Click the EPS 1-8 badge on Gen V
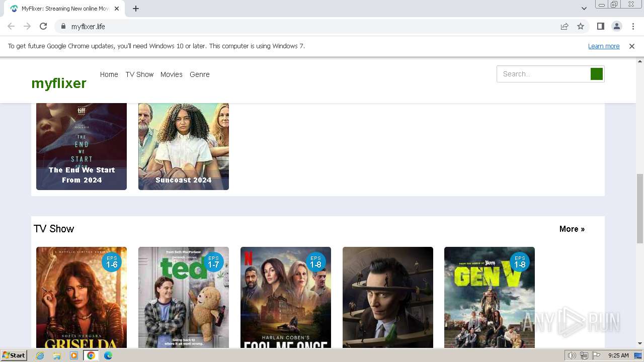 520,262
